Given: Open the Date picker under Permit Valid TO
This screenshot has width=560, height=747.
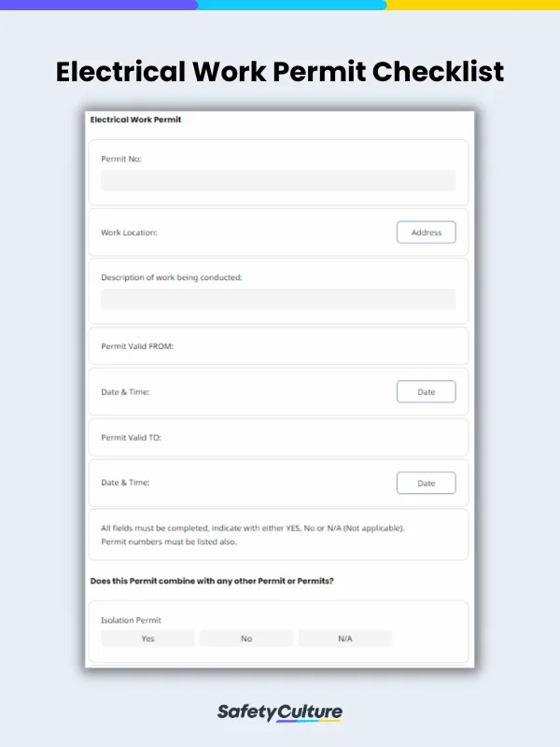Looking at the screenshot, I should click(426, 483).
